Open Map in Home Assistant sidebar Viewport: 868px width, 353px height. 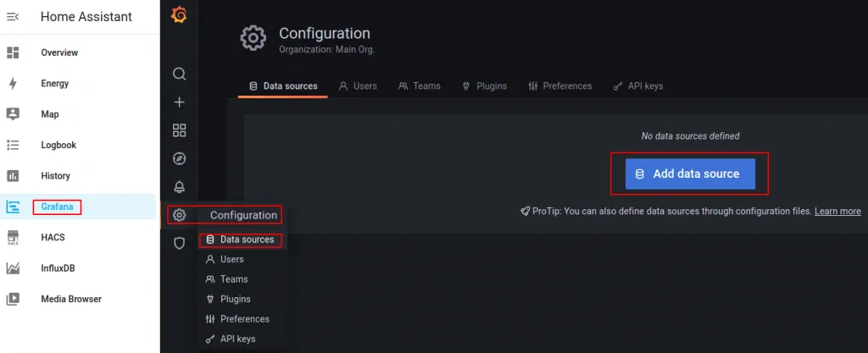point(50,114)
